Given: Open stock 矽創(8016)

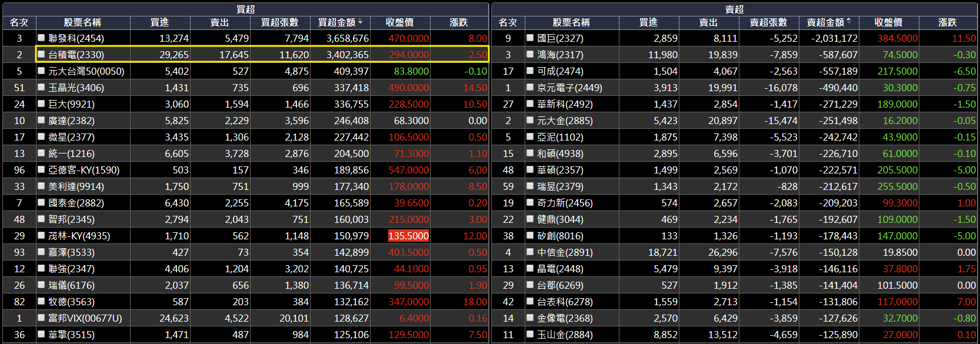Looking at the screenshot, I should click(x=560, y=236).
